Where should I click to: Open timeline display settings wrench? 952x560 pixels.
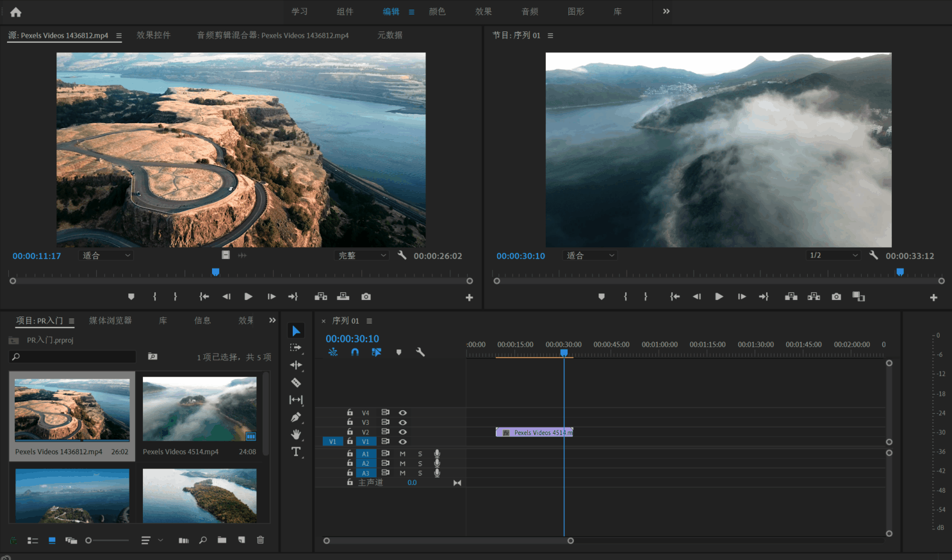(420, 352)
